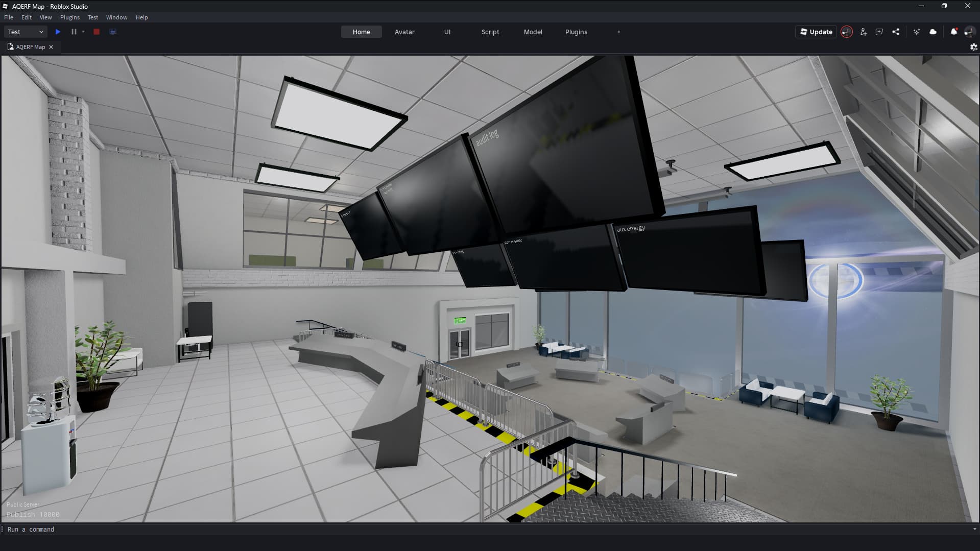Open the dropdown arrow beside Pause
Image resolution: width=980 pixels, height=551 pixels.
pyautogui.click(x=83, y=32)
